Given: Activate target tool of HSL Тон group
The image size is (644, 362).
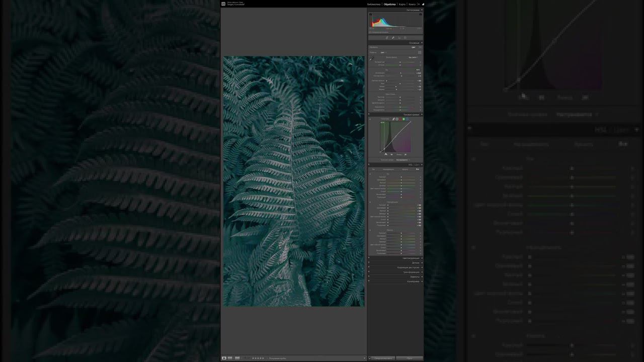Looking at the screenshot, I should point(370,174).
